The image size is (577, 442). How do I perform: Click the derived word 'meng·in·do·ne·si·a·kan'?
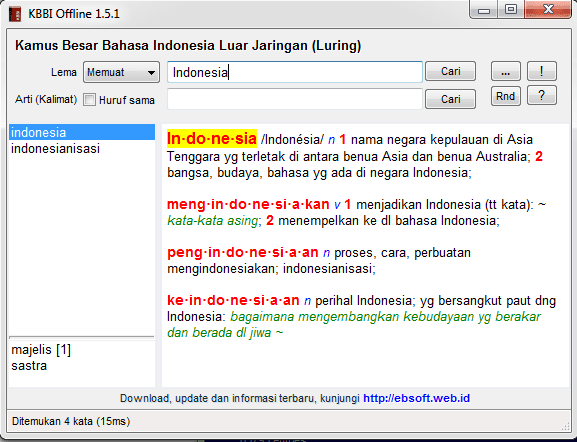[x=248, y=204]
